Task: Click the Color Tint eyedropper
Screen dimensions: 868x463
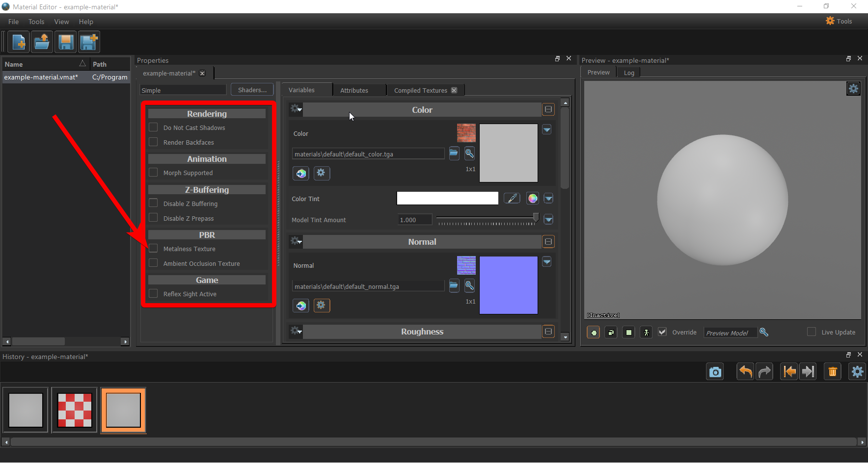Action: pyautogui.click(x=512, y=198)
